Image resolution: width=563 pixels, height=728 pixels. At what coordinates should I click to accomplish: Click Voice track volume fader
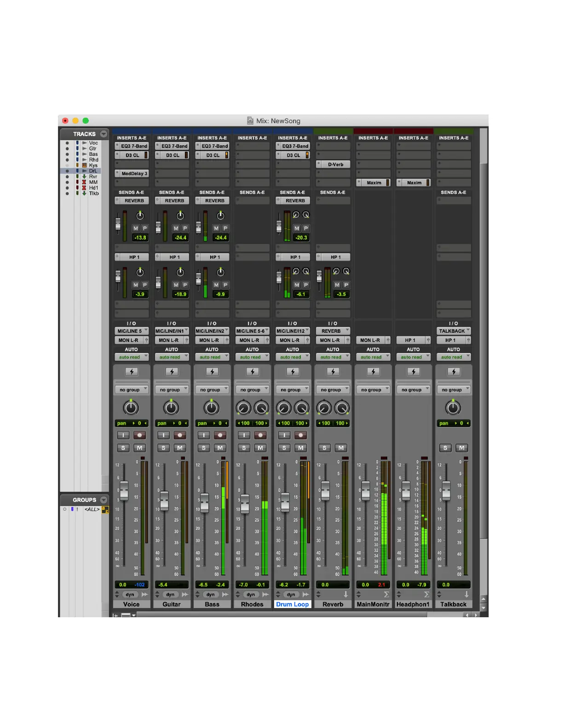pos(124,490)
